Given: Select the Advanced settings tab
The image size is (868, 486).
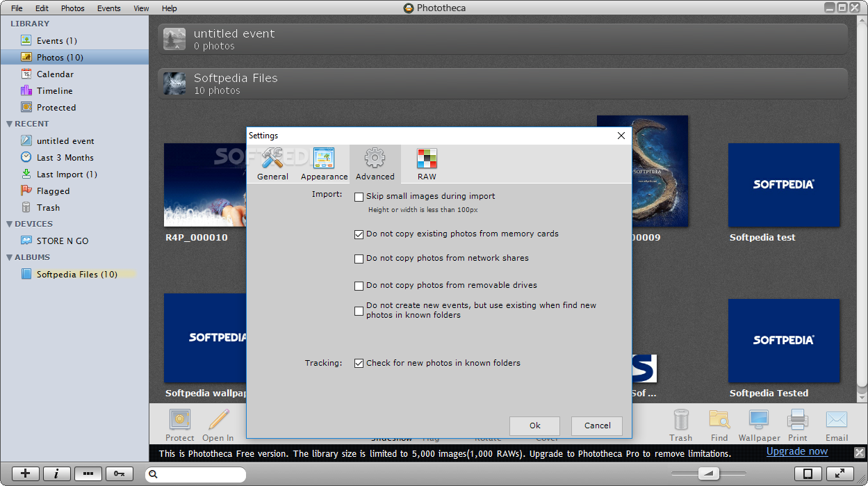Looking at the screenshot, I should [x=375, y=164].
